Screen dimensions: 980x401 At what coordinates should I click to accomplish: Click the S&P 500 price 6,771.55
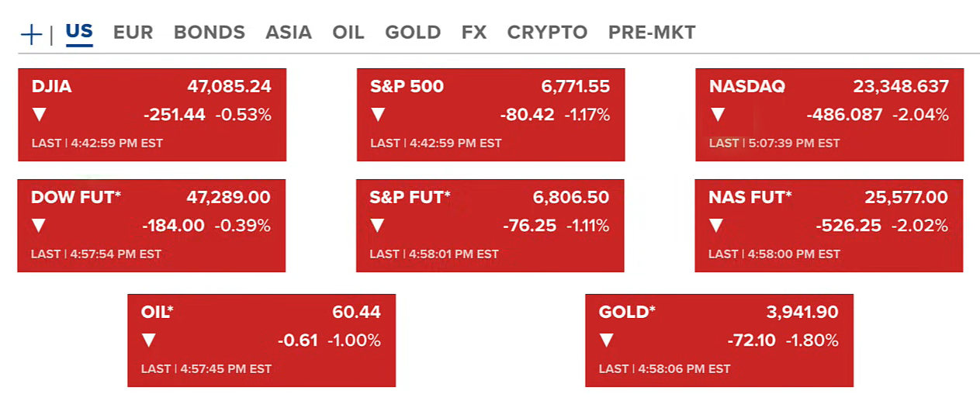click(x=575, y=87)
